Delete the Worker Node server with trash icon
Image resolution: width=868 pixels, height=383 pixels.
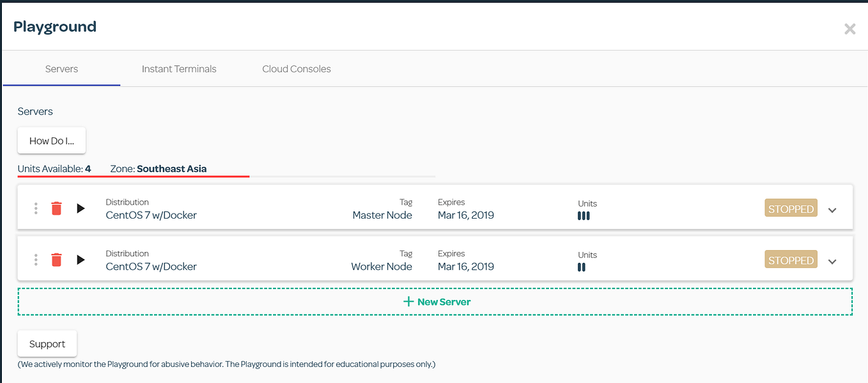[x=56, y=260]
